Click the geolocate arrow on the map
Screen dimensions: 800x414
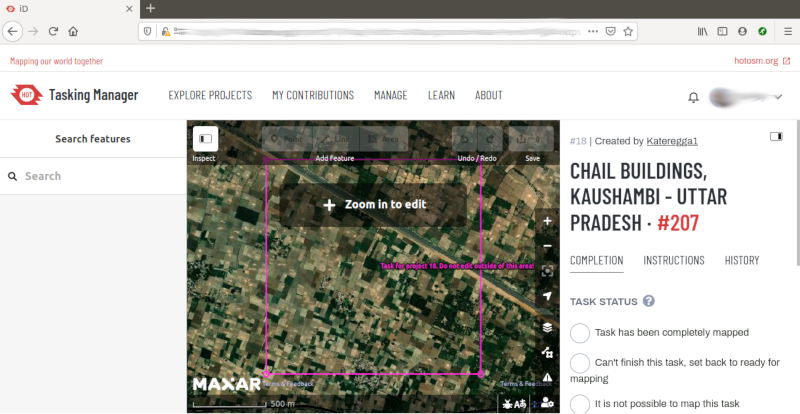(x=547, y=296)
